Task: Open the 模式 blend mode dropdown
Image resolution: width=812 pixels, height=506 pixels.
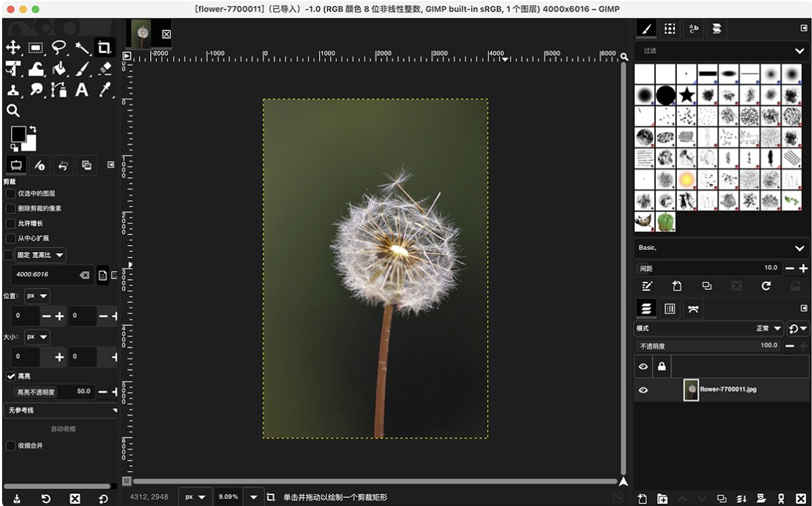Action: (708, 329)
